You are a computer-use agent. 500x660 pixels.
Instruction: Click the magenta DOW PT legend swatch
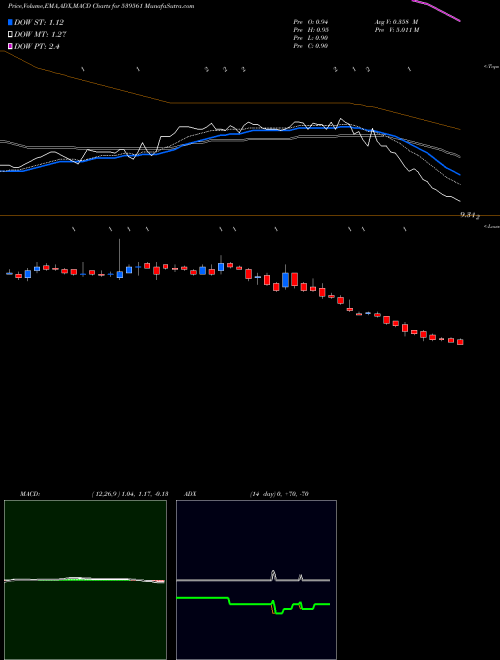click(10, 46)
